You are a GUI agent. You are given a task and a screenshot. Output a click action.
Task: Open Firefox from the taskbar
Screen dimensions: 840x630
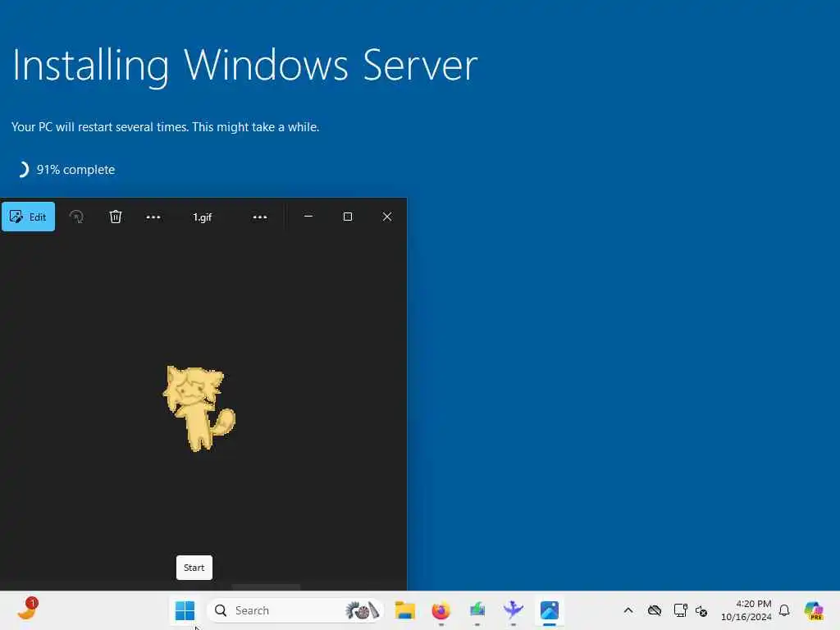(441, 610)
